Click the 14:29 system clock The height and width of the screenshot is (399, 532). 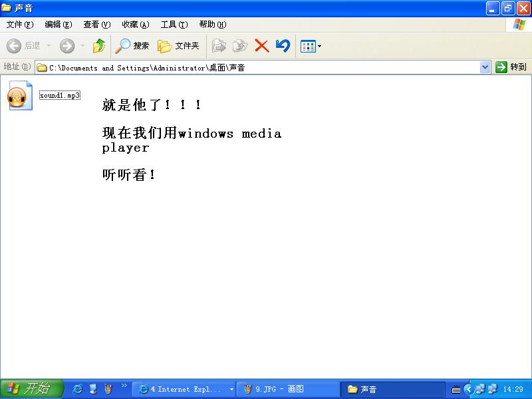[513, 389]
